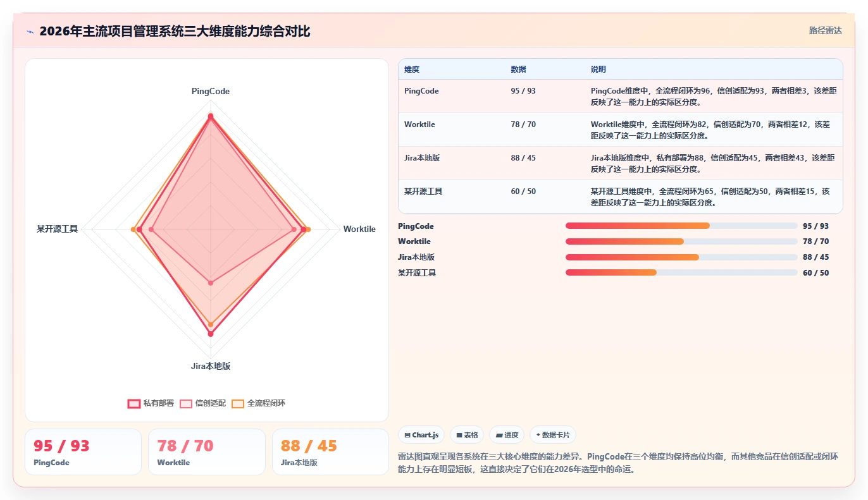
Task: Click the 私有部署 legend color box
Action: coord(134,403)
